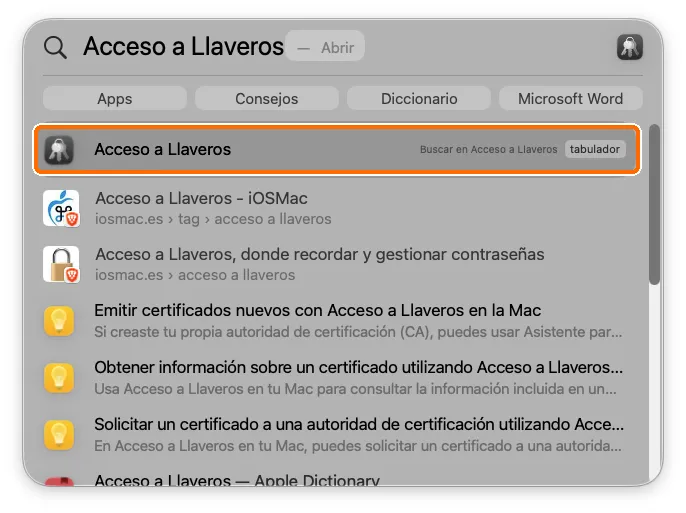Click the results list scrollbar thumb
Viewport: 686px width, 513px height.
tap(654, 204)
